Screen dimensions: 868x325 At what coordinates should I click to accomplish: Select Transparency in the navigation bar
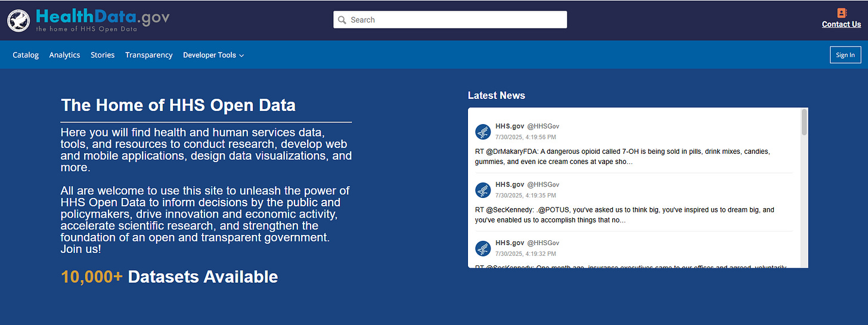tap(149, 55)
